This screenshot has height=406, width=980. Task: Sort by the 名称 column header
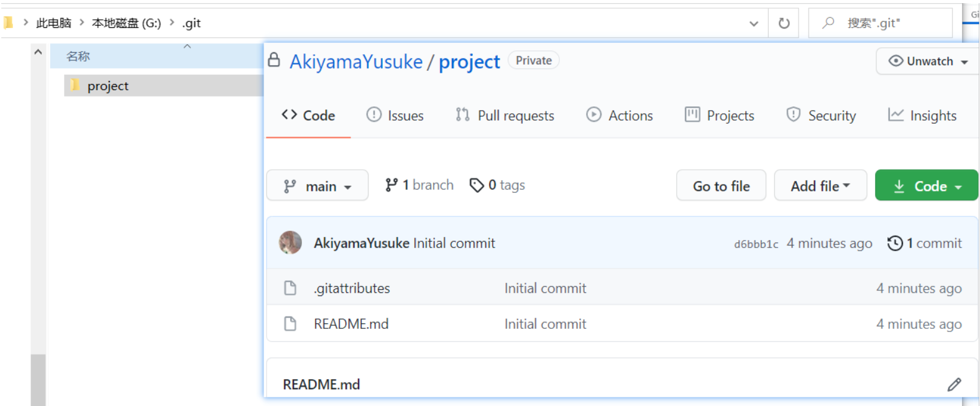coord(78,57)
